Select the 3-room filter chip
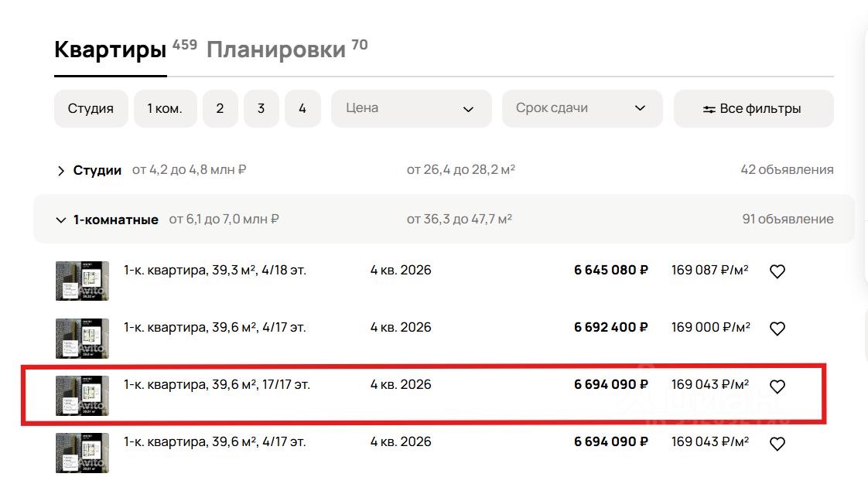The height and width of the screenshot is (477, 868). [x=261, y=109]
